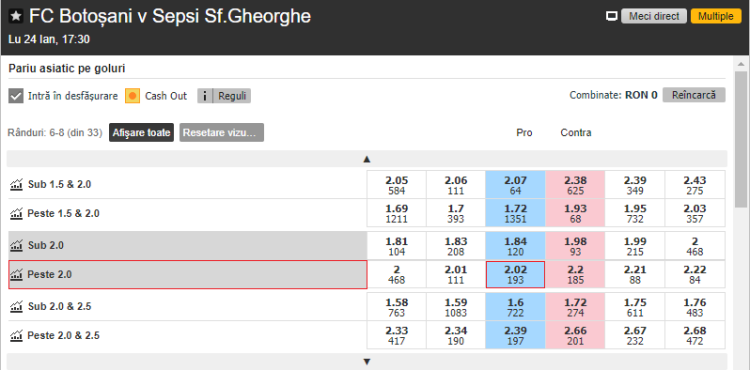Open chart icon for Sub 2.0 & 2.5

[x=17, y=306]
